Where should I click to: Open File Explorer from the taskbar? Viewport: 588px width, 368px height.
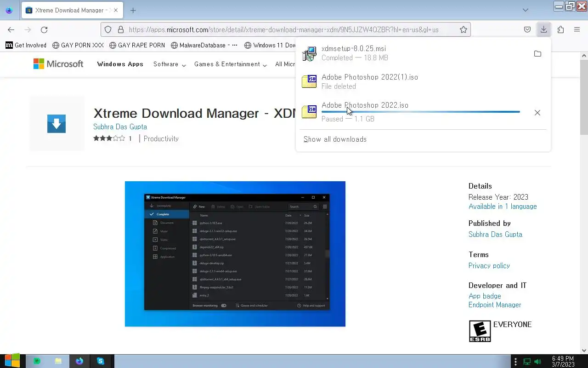point(58,361)
